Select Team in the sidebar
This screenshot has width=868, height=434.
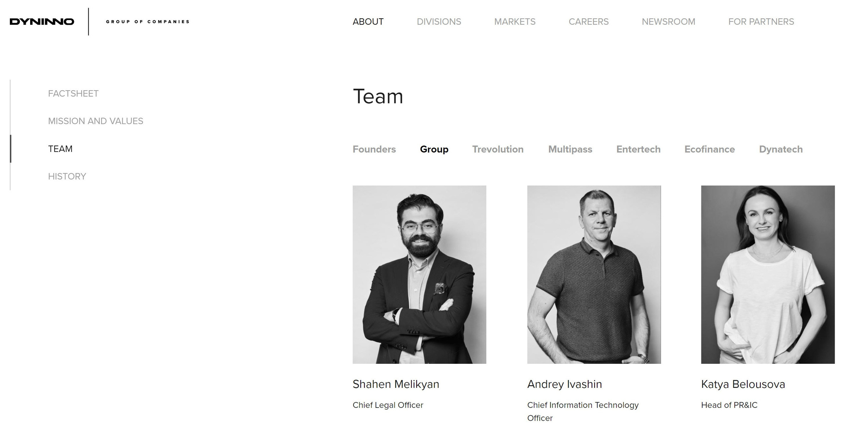pyautogui.click(x=60, y=149)
